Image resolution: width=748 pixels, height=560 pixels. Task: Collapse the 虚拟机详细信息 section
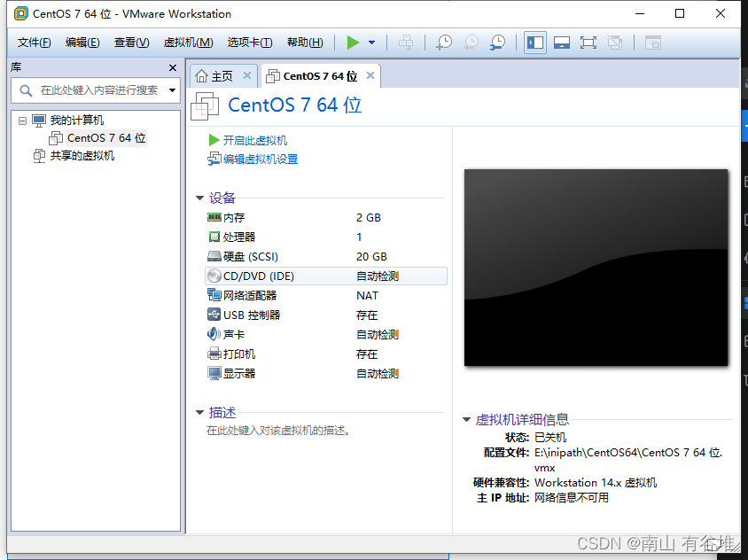point(466,420)
